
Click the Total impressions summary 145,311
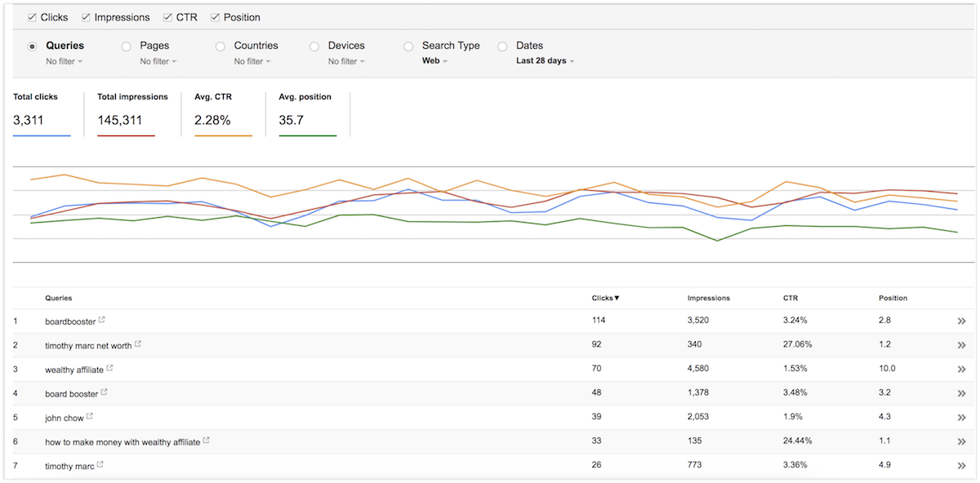[119, 120]
